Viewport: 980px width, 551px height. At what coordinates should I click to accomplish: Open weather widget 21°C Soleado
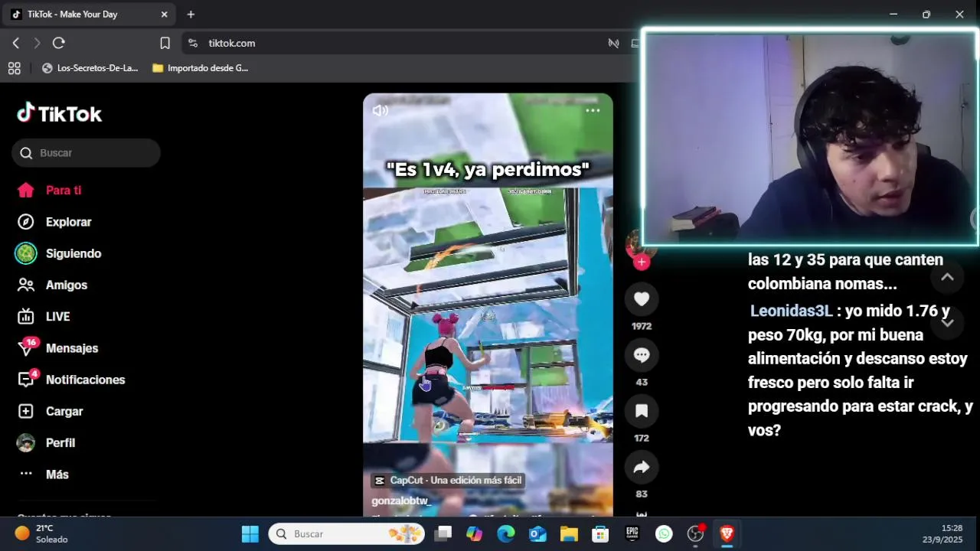click(42, 533)
